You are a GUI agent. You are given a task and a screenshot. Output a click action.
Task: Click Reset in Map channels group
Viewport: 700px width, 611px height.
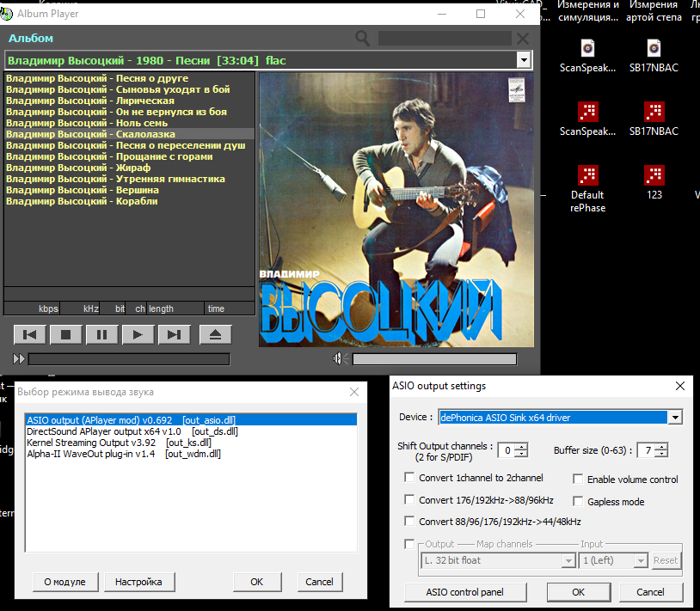[x=666, y=560]
